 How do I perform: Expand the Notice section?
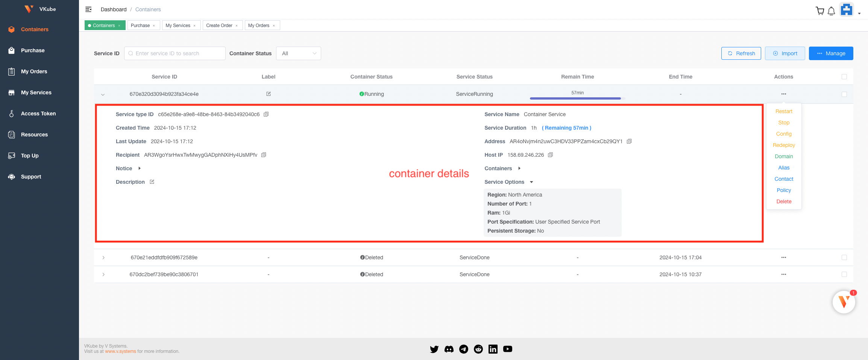click(x=140, y=168)
